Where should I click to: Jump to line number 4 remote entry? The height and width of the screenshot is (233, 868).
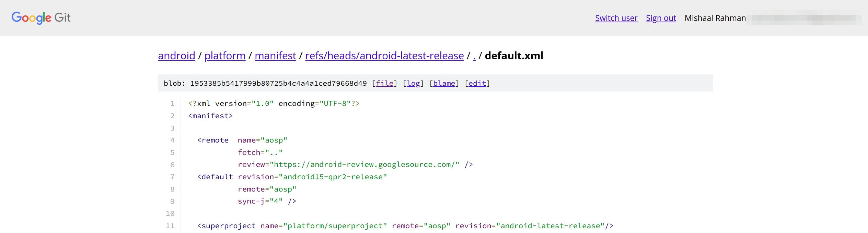point(172,140)
